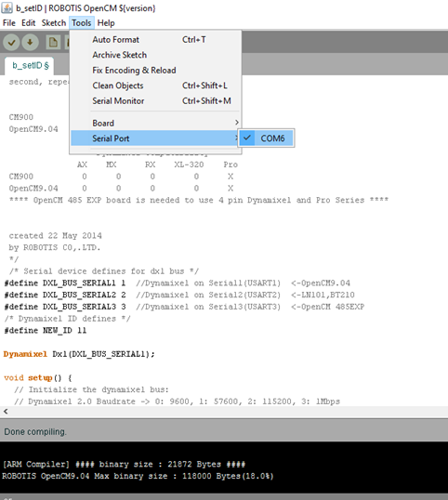
Task: Click the '// Initialize the dynamixel bus:' comment
Action: pos(91,389)
